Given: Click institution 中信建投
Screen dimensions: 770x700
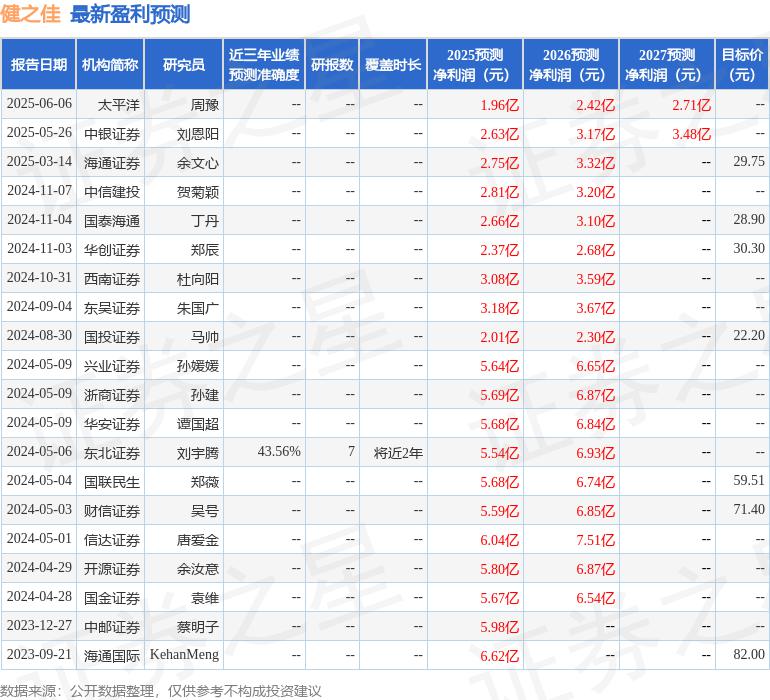Looking at the screenshot, I should coord(111,192).
